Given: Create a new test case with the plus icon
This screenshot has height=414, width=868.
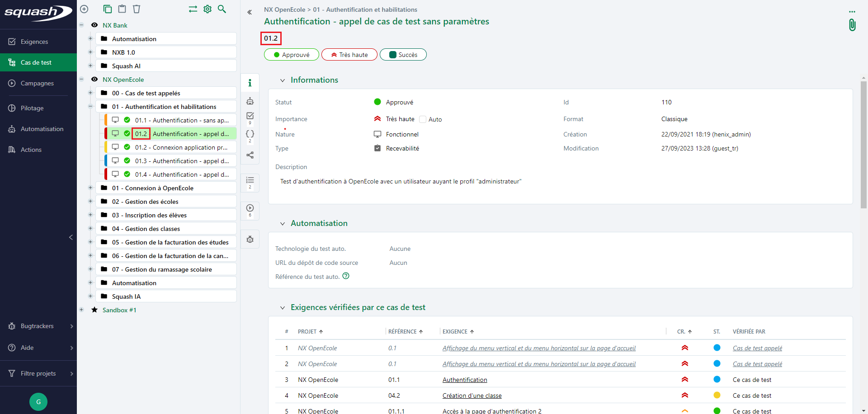Looking at the screenshot, I should pos(84,9).
